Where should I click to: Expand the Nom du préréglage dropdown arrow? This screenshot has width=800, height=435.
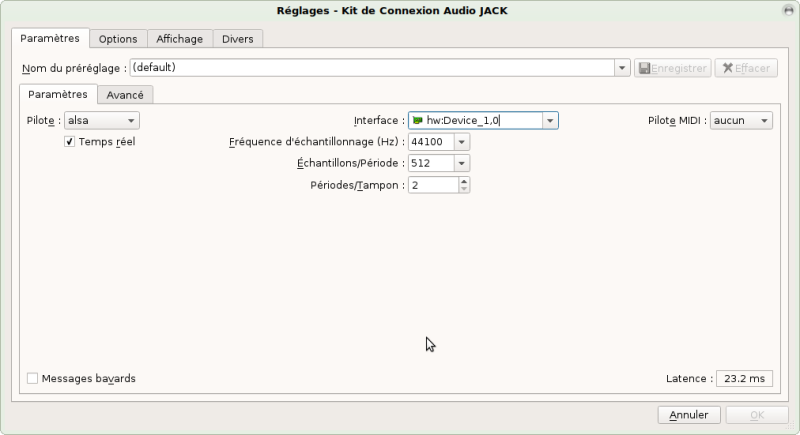[x=622, y=68]
